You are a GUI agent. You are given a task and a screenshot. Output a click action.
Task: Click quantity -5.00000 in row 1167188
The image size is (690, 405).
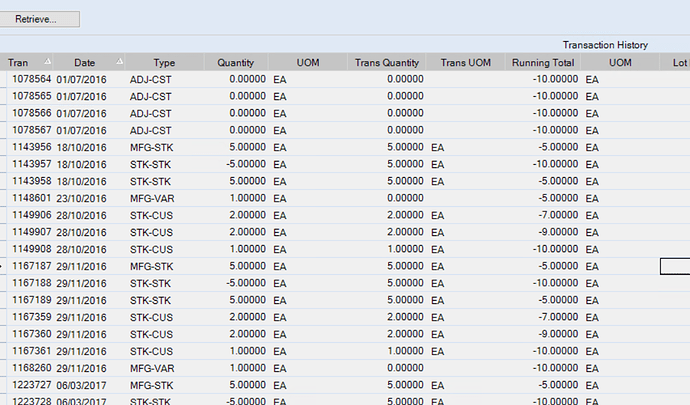click(246, 283)
